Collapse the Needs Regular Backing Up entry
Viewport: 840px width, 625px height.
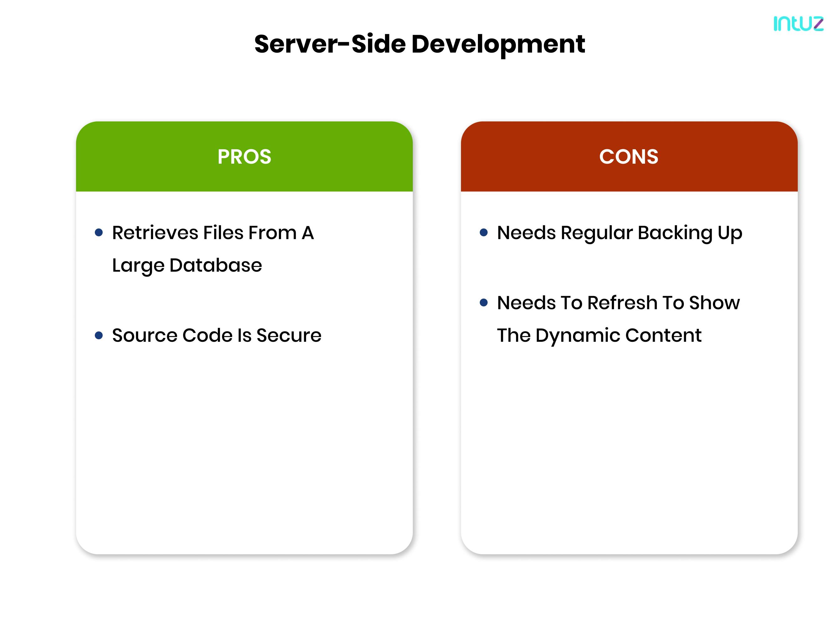pyautogui.click(x=619, y=234)
